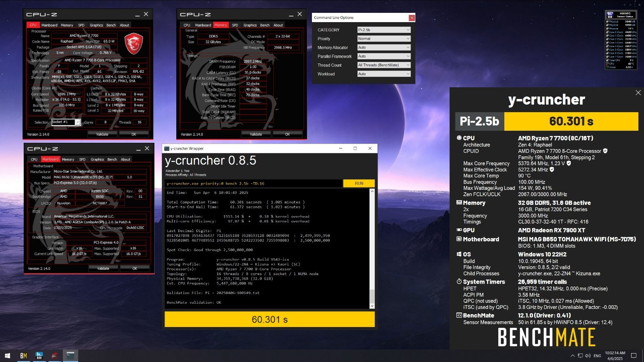Open the taskbar clock showing 10:02:14 AM
The width and height of the screenshot is (644, 362).
pyautogui.click(x=615, y=356)
